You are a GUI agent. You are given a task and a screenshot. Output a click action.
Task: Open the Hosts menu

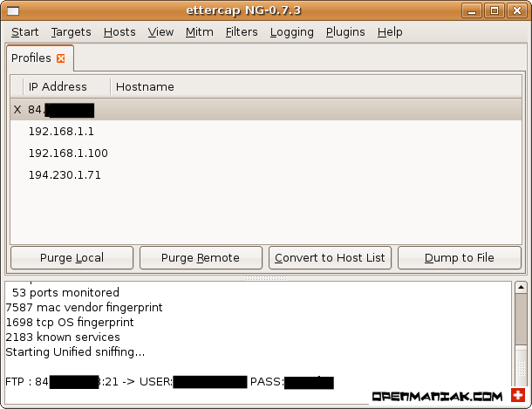pos(119,32)
